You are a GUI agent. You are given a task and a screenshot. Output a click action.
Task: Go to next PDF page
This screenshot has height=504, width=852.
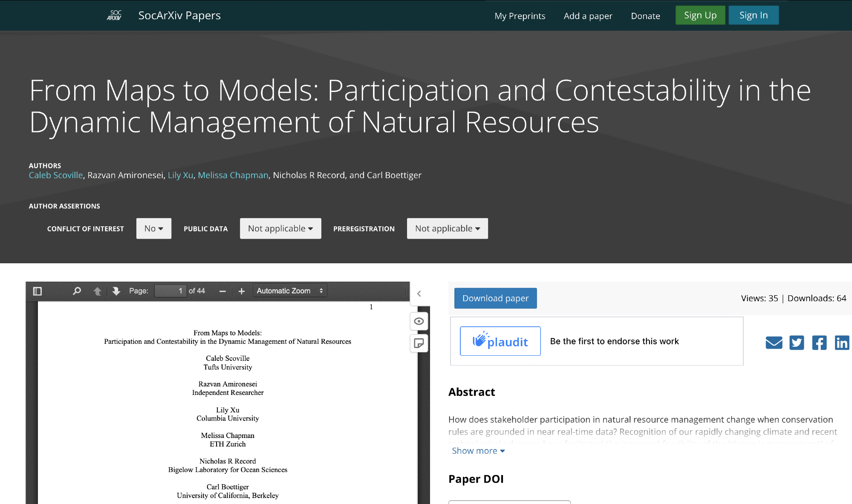[x=116, y=291]
